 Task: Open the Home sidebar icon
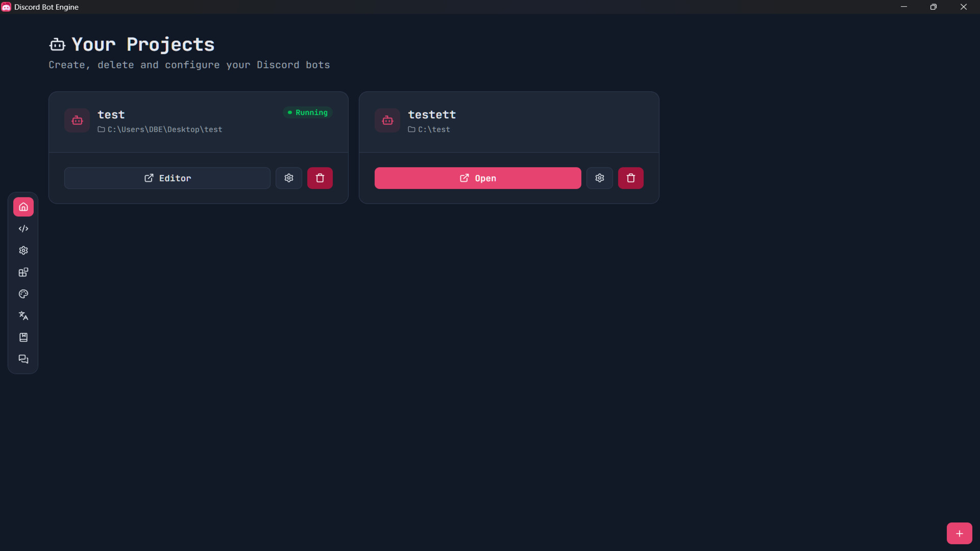pyautogui.click(x=23, y=207)
